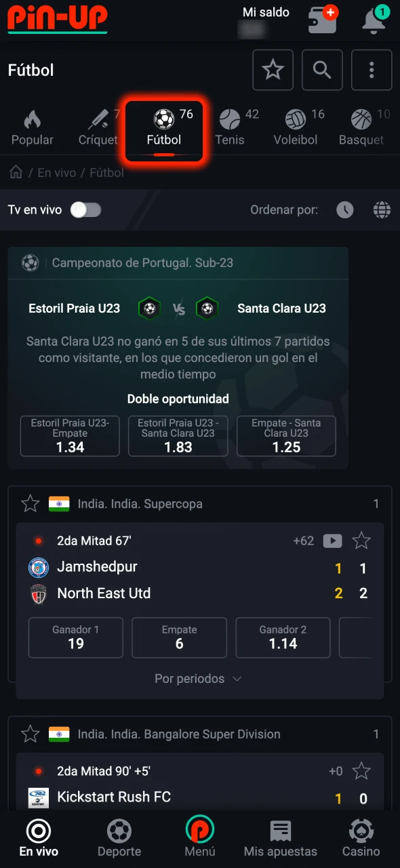The height and width of the screenshot is (868, 400).
Task: Bet on Estoril Praia U23-Empate at 1.34
Action: tap(69, 436)
